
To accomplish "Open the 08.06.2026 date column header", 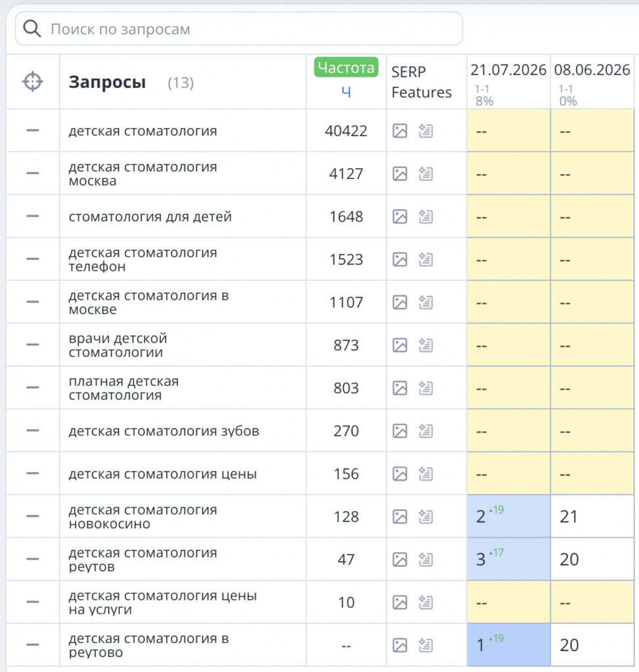I will [592, 70].
